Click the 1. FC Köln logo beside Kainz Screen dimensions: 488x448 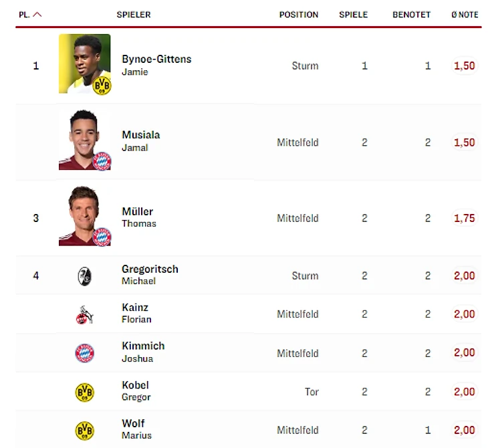(x=84, y=314)
